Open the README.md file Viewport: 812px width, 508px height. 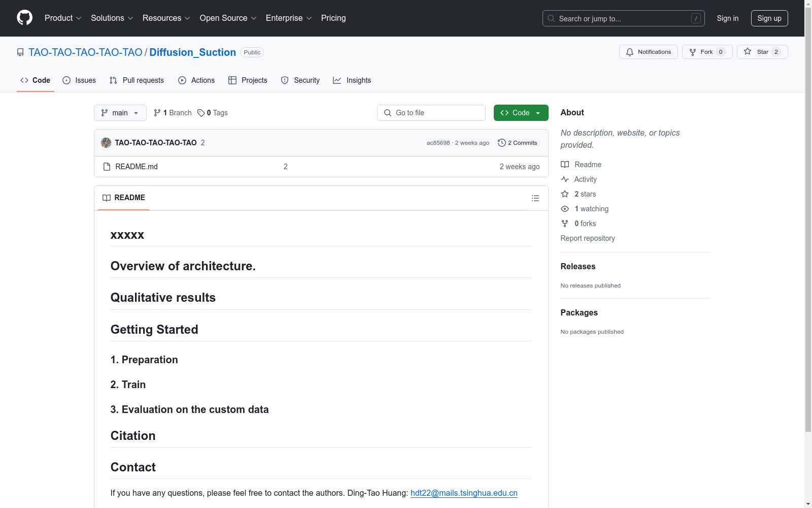click(x=137, y=167)
